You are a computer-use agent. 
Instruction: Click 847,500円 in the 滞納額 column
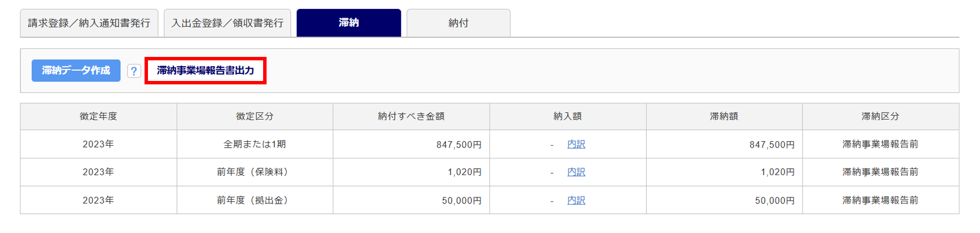(x=771, y=145)
